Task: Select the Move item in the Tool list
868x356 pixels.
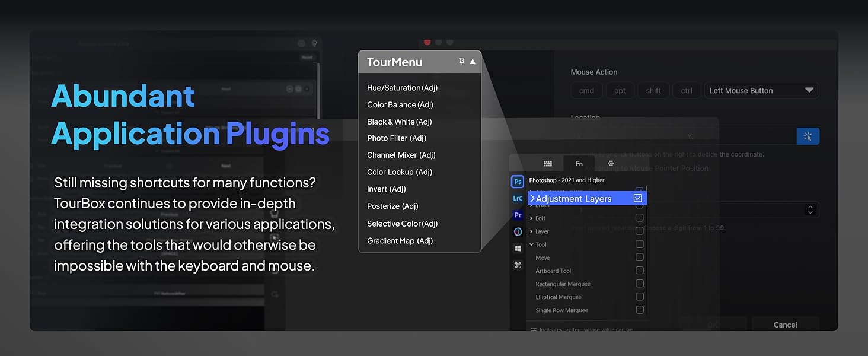Action: point(542,258)
